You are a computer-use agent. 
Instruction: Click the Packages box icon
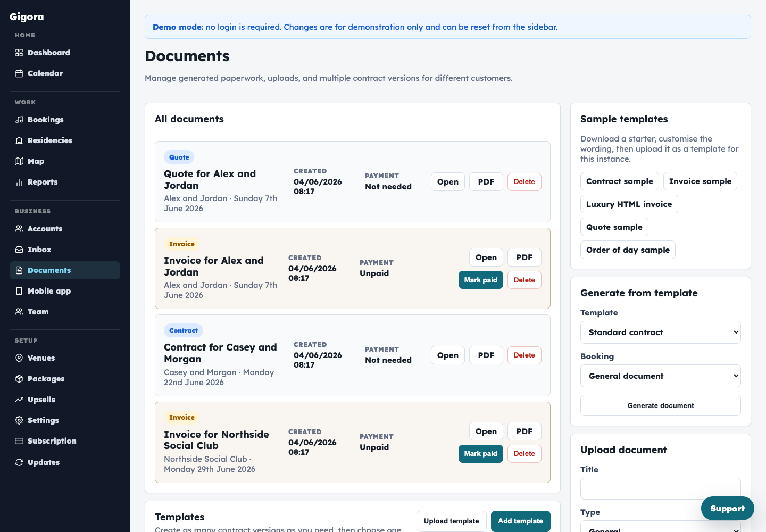point(19,379)
